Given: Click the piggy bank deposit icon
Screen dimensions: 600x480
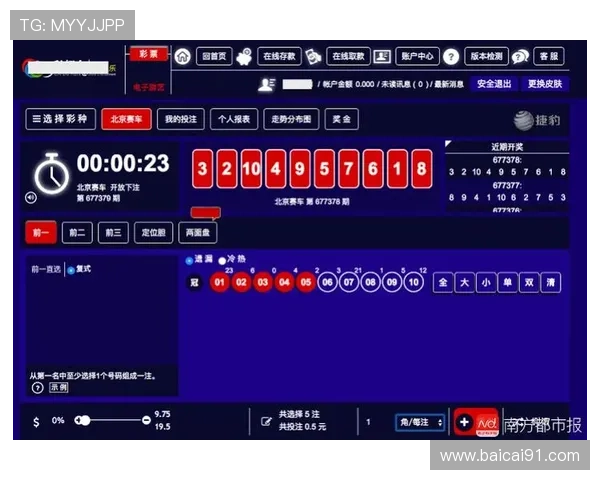Looking at the screenshot, I should pos(245,57).
